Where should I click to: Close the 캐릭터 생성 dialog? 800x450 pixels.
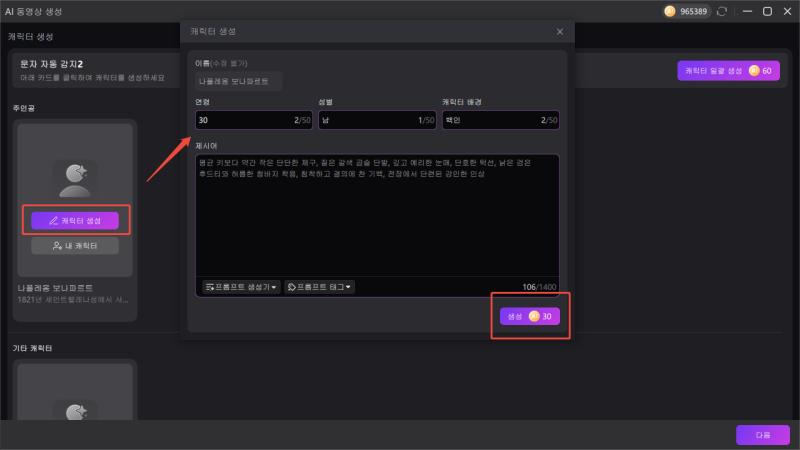[x=560, y=32]
